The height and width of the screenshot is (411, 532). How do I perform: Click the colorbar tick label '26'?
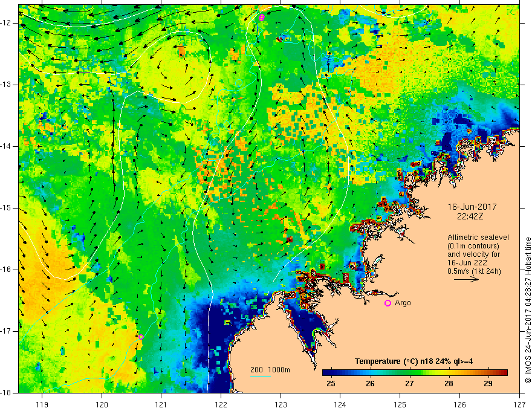370,384
